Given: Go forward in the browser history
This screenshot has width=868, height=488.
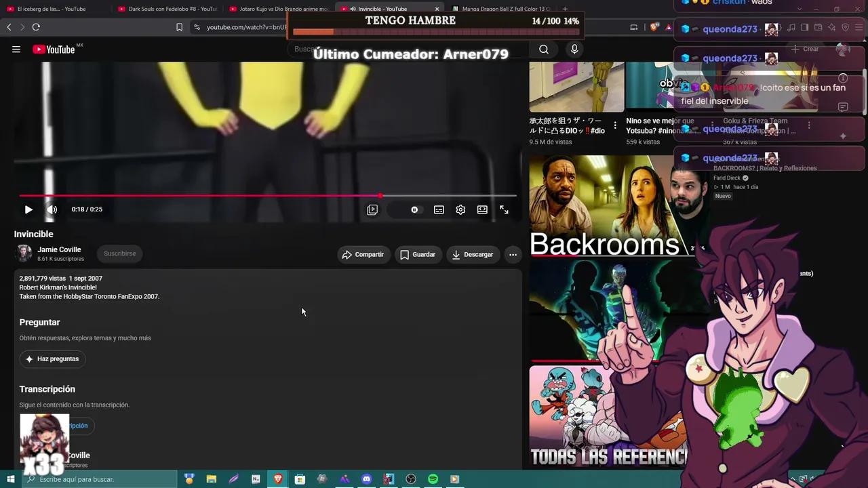Looking at the screenshot, I should click(22, 27).
